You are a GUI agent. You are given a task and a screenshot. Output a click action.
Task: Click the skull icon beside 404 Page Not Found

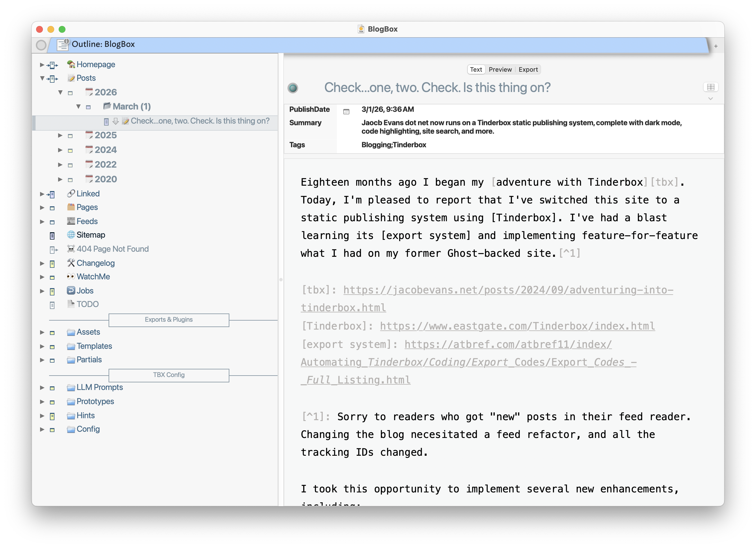click(x=71, y=249)
